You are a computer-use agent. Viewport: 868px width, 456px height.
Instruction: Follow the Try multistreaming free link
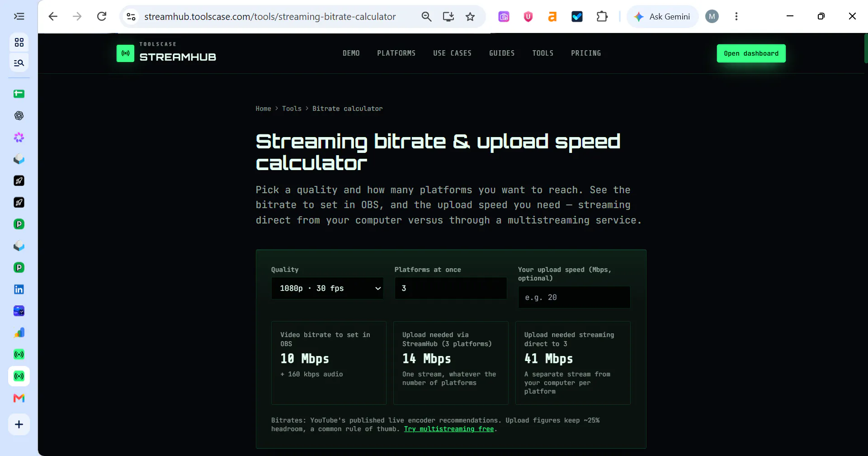click(x=449, y=429)
